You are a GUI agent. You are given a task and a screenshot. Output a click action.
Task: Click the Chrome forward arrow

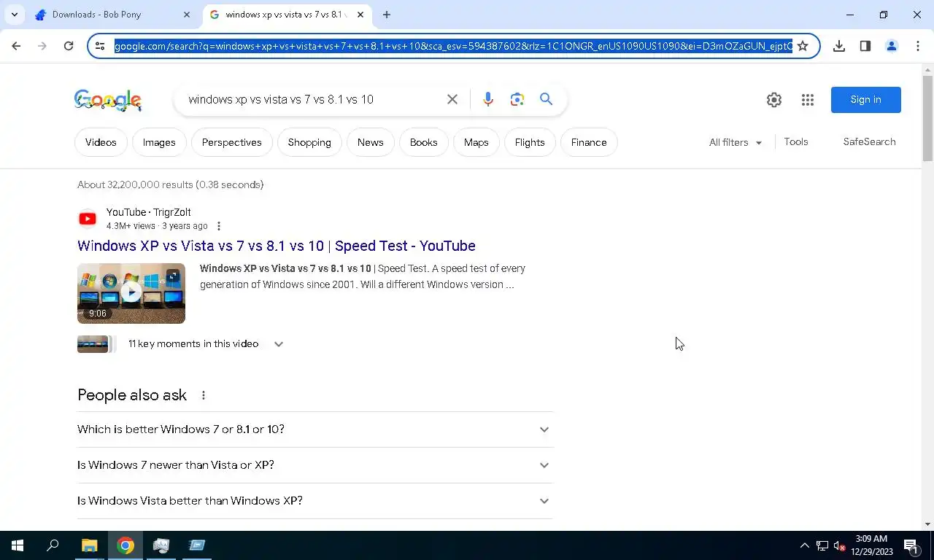tap(42, 46)
